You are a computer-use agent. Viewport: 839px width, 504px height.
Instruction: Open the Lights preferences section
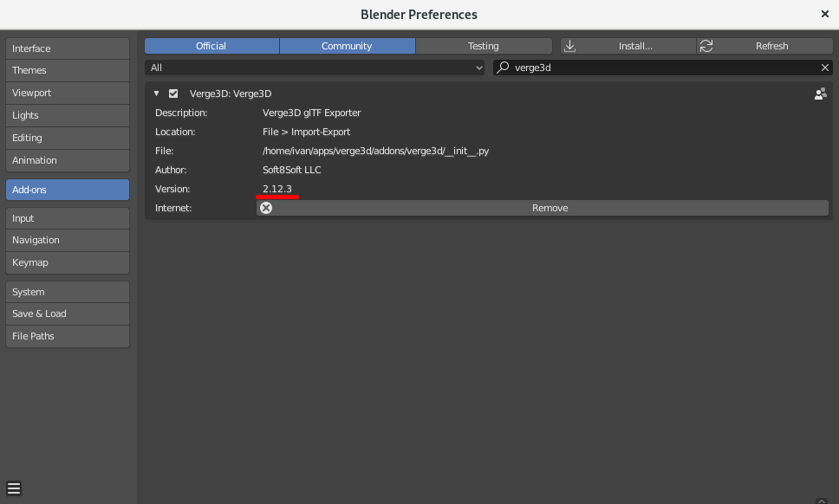pos(68,115)
